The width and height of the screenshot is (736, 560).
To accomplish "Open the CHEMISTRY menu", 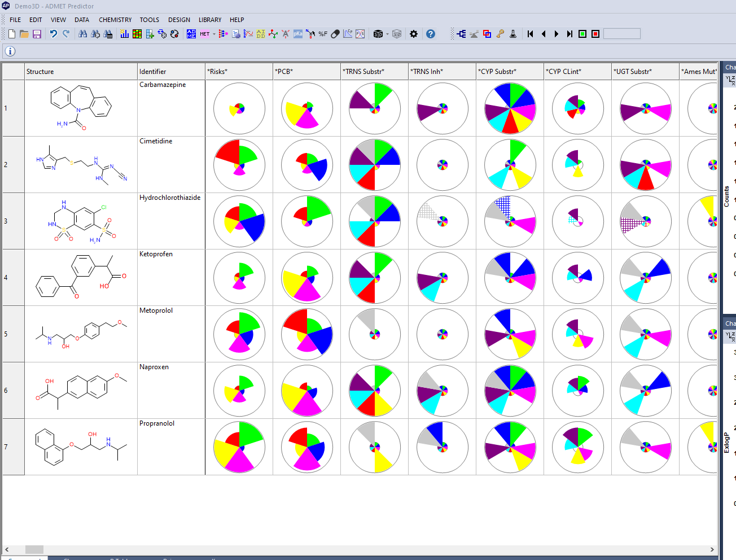I will (115, 20).
